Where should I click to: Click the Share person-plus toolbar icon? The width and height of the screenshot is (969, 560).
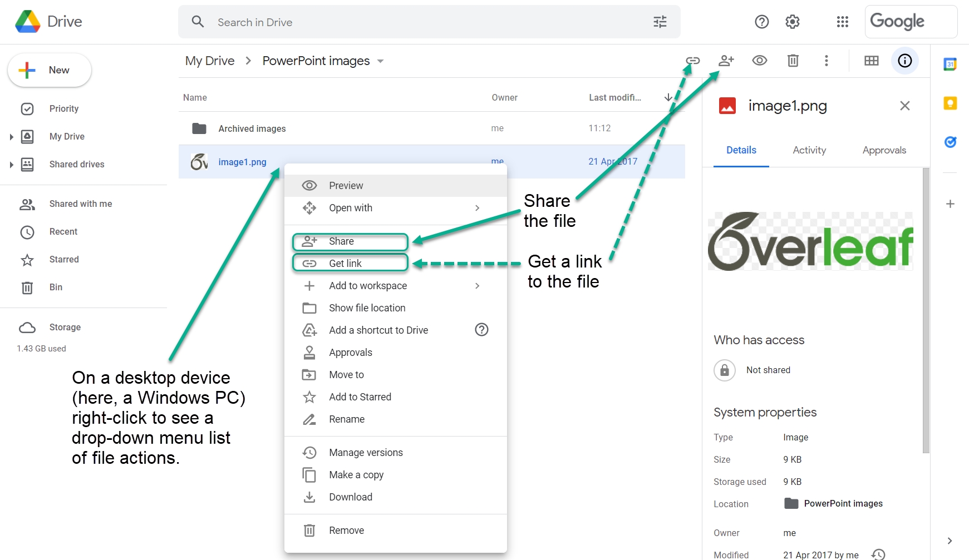[x=726, y=61]
